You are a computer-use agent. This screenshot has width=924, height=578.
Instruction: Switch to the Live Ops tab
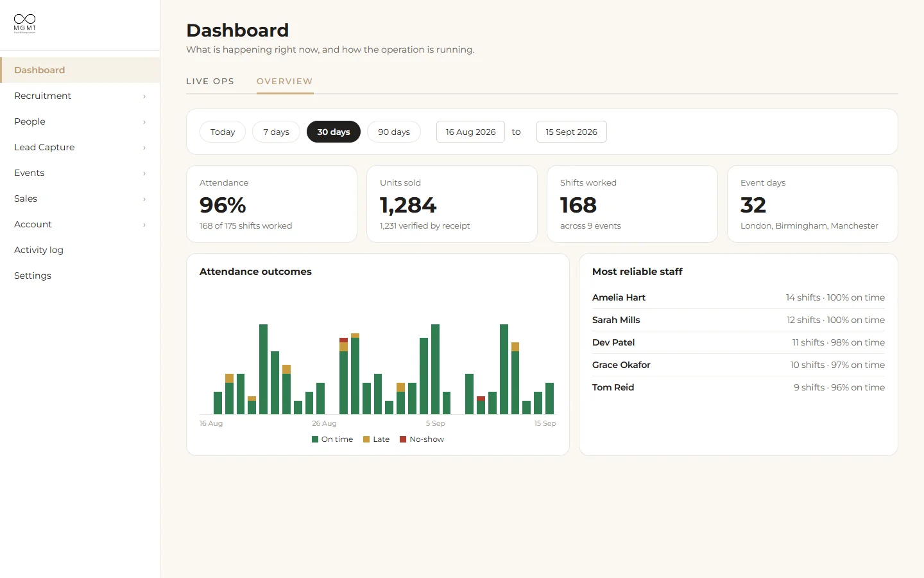click(x=210, y=82)
